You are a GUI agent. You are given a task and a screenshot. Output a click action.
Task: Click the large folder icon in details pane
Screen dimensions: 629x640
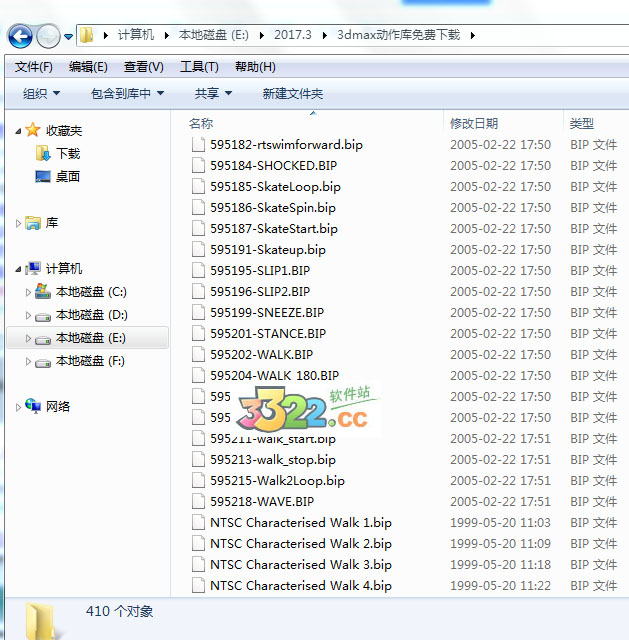40,620
